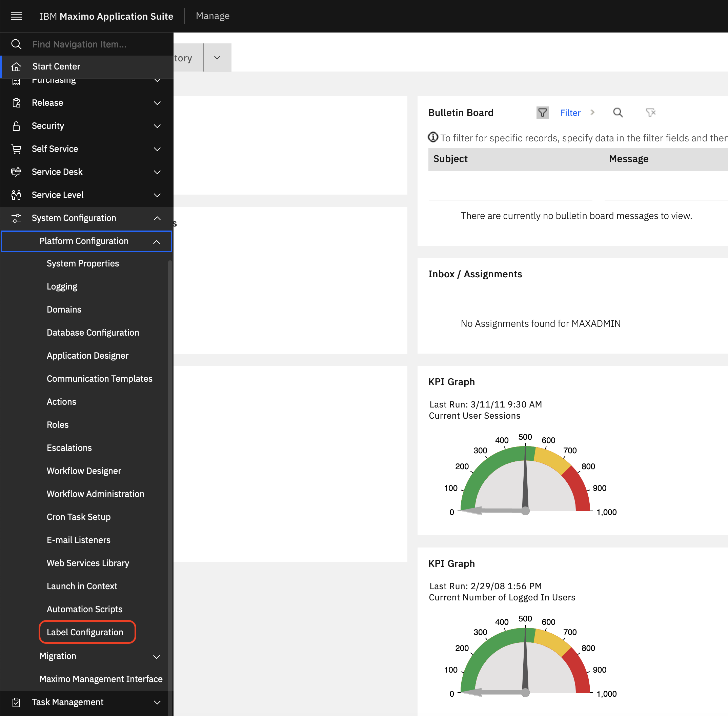Screen dimensions: 728x716
Task: Click Filter link on Bulletin Board
Action: 570,113
